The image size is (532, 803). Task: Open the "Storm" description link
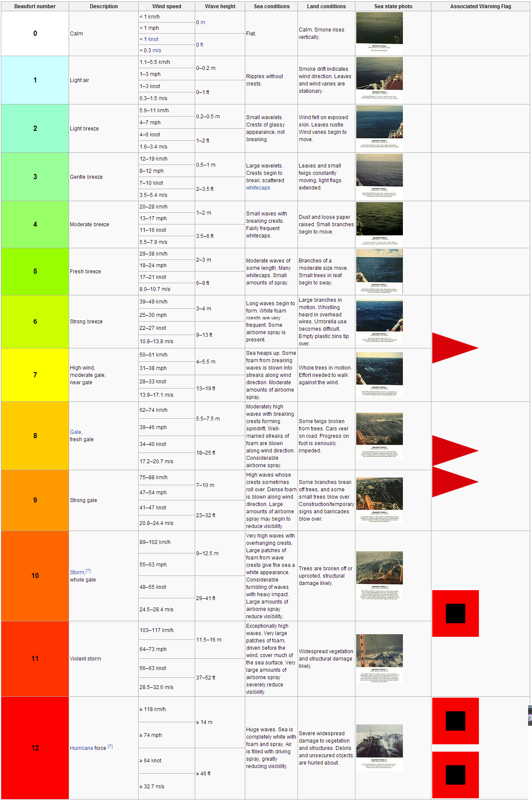click(x=77, y=572)
